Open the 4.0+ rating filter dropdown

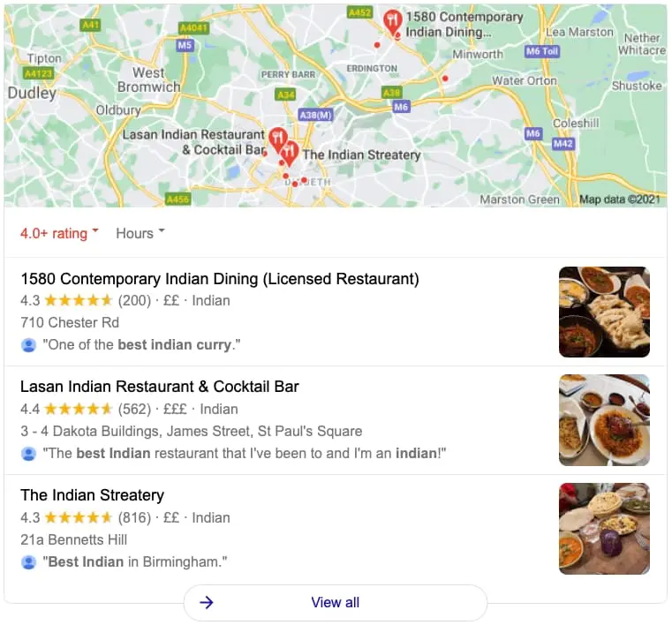(59, 233)
